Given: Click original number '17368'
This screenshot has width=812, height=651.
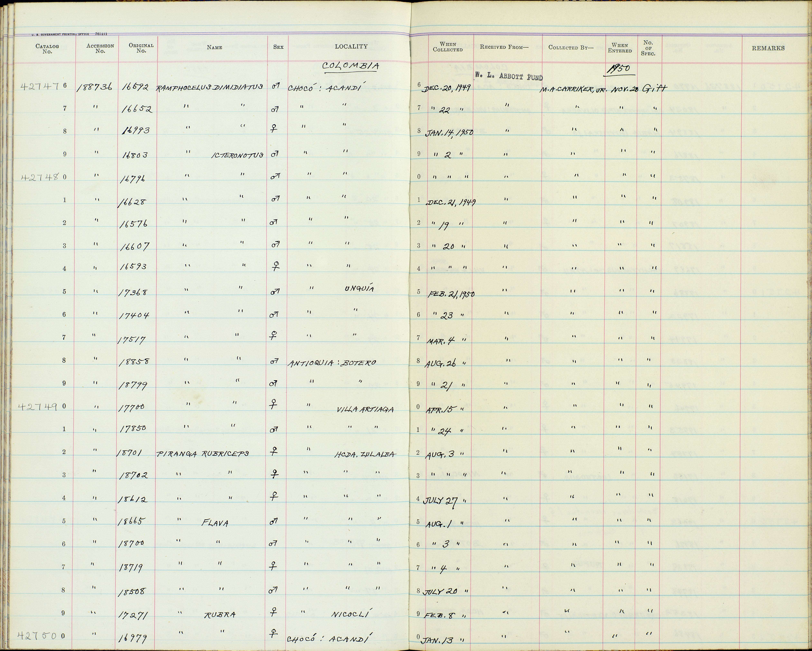Looking at the screenshot, I should [133, 292].
